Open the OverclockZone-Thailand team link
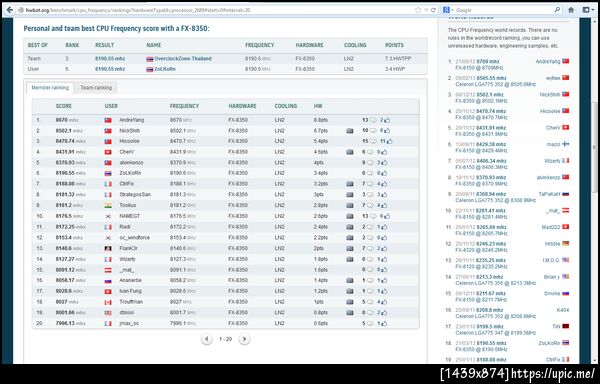 183,59
